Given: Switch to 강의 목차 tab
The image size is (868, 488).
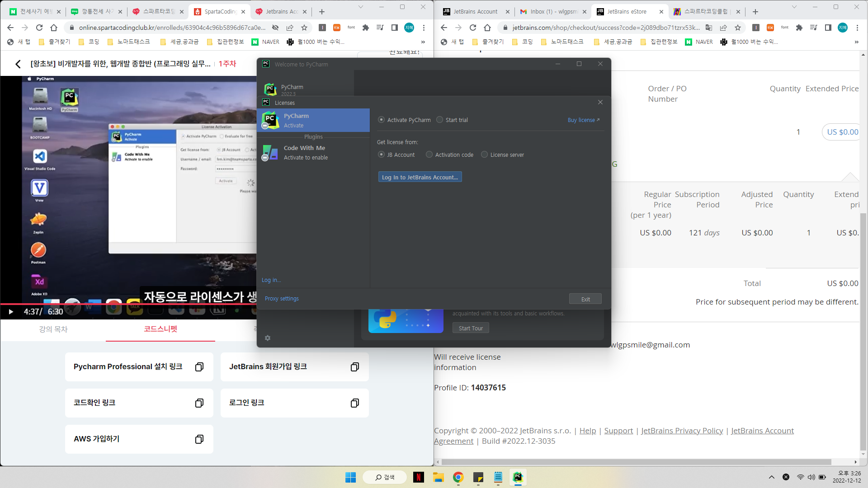Looking at the screenshot, I should point(53,329).
